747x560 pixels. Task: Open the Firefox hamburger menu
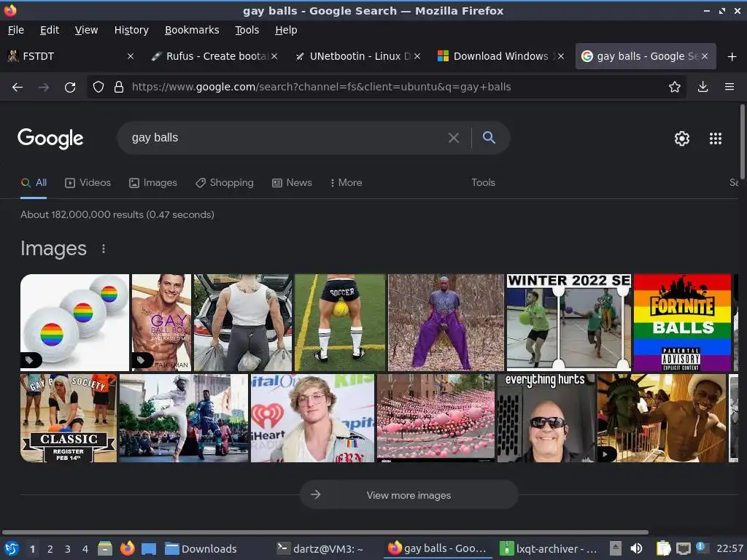729,87
